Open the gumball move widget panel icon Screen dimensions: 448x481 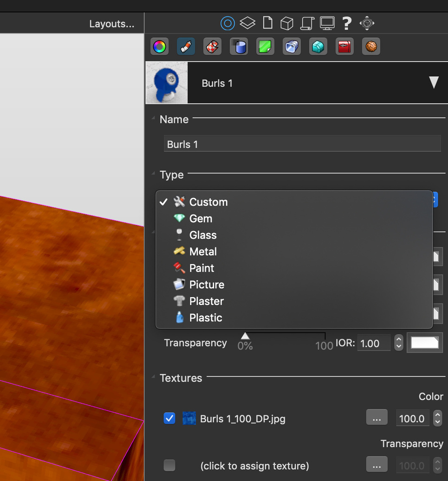tap(367, 23)
